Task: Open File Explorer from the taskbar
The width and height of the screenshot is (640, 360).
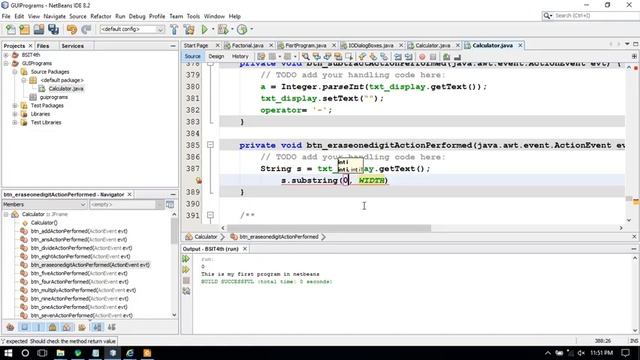Action: 60,353
